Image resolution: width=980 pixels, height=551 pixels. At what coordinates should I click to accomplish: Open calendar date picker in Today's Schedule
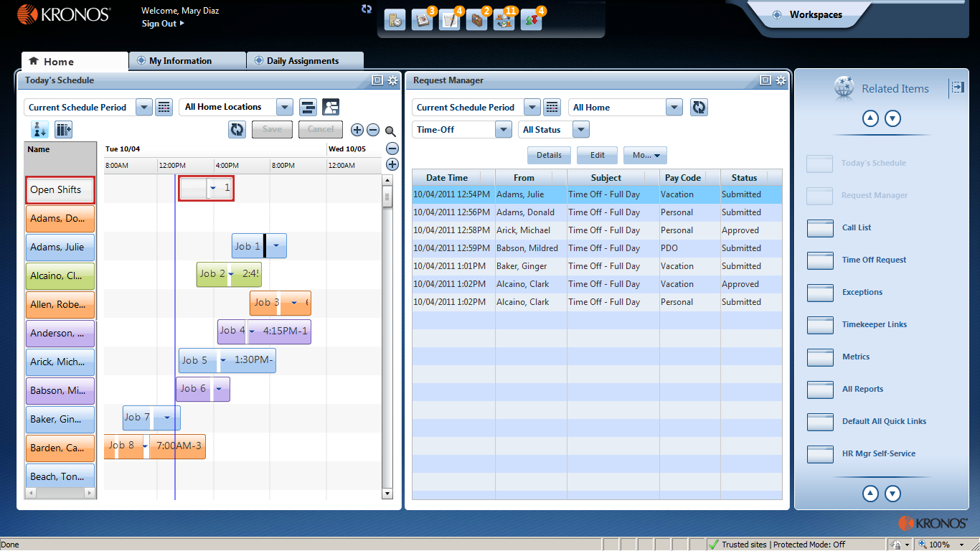coord(164,108)
